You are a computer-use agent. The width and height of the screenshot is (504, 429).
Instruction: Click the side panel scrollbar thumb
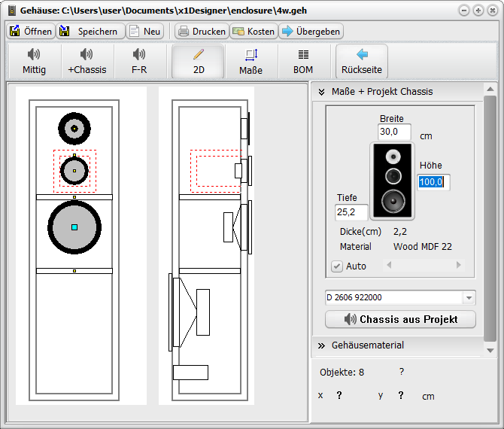tap(490, 219)
